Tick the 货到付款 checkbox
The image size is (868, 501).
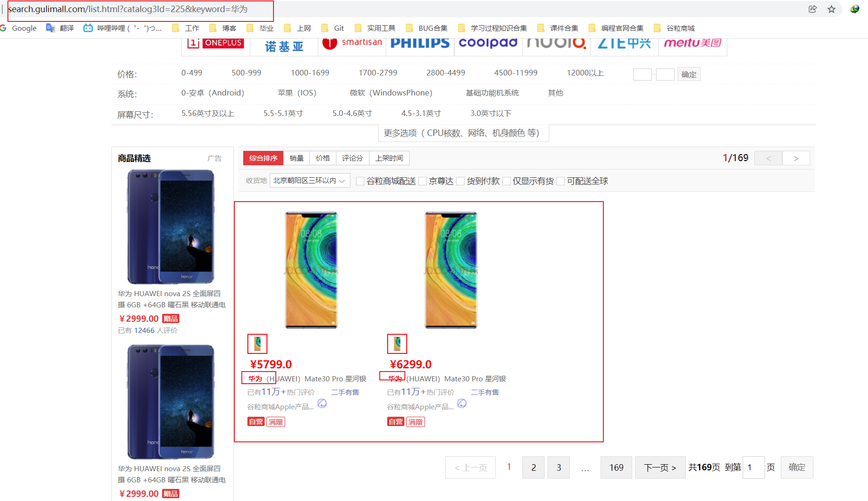coord(460,181)
